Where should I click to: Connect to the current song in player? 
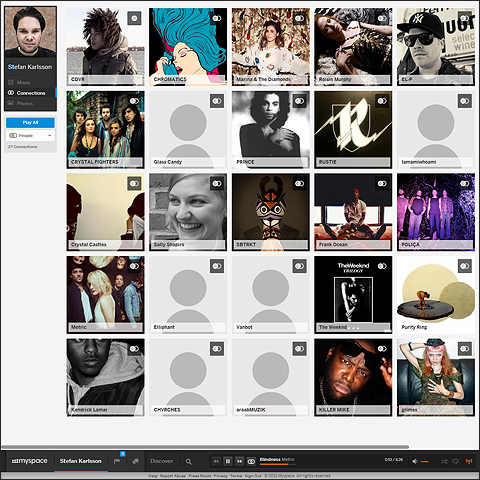tap(251, 461)
